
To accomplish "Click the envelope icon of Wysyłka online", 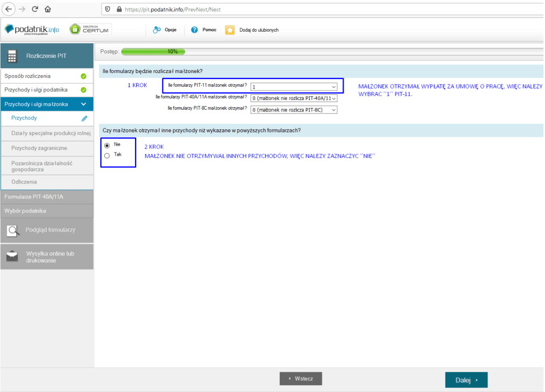I will coord(12,256).
